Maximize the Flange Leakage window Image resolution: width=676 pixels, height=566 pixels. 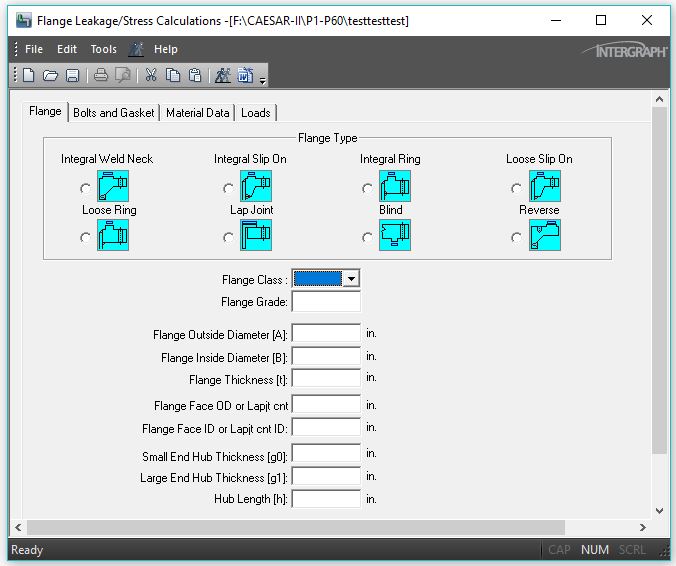601,20
